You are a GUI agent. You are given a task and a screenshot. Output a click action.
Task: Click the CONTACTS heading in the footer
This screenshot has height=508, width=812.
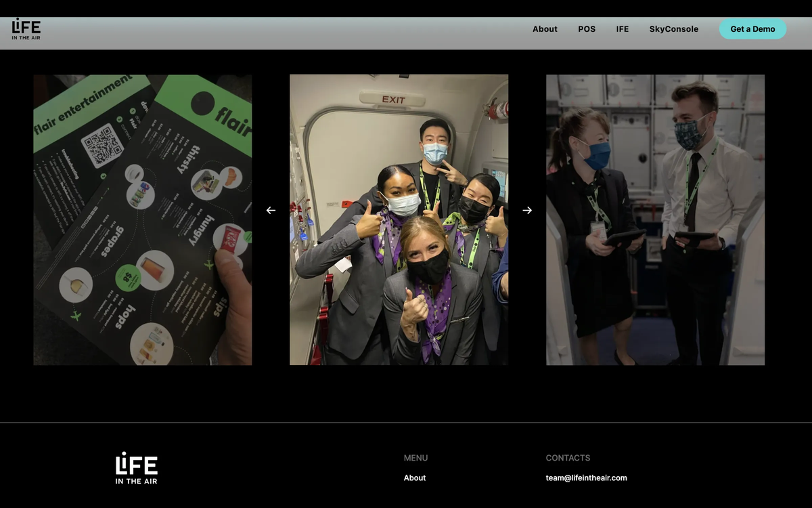[568, 458]
